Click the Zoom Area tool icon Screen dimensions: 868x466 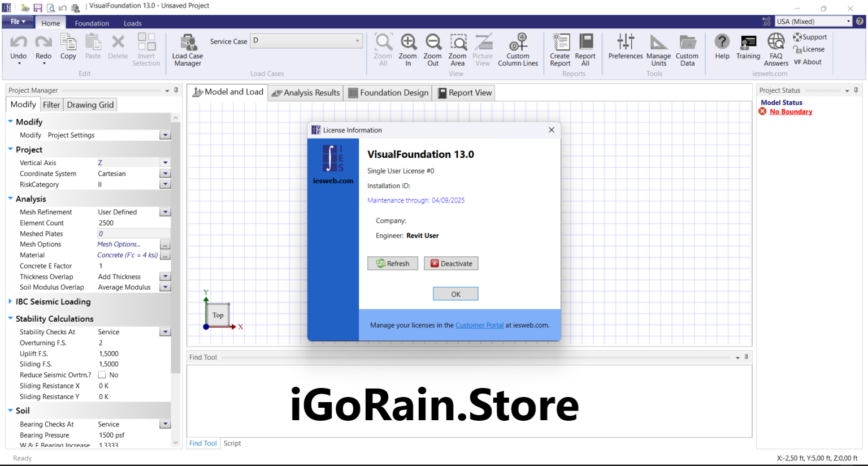(457, 42)
